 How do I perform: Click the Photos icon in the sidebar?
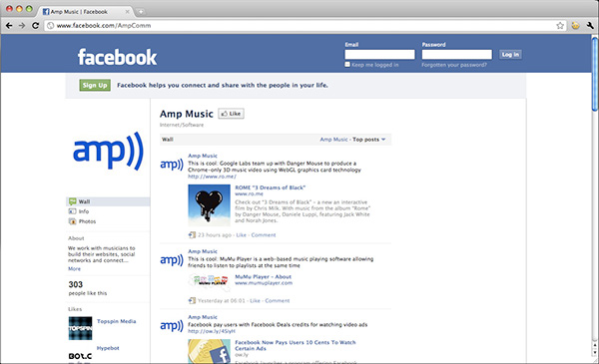[72, 221]
